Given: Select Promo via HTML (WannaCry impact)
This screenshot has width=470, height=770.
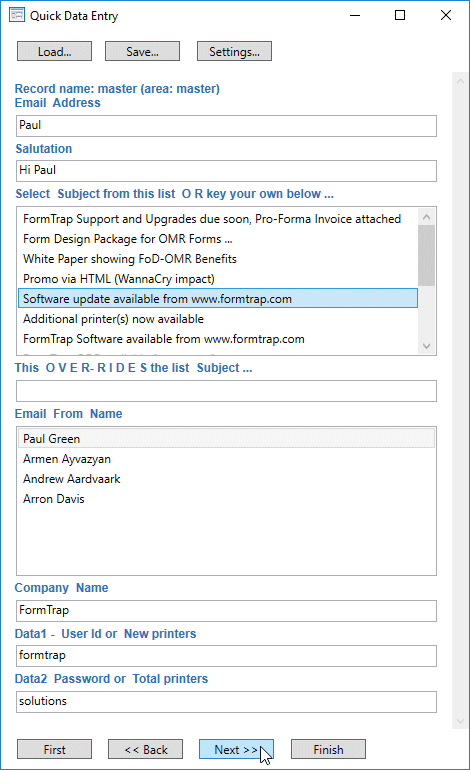Looking at the screenshot, I should point(218,279).
